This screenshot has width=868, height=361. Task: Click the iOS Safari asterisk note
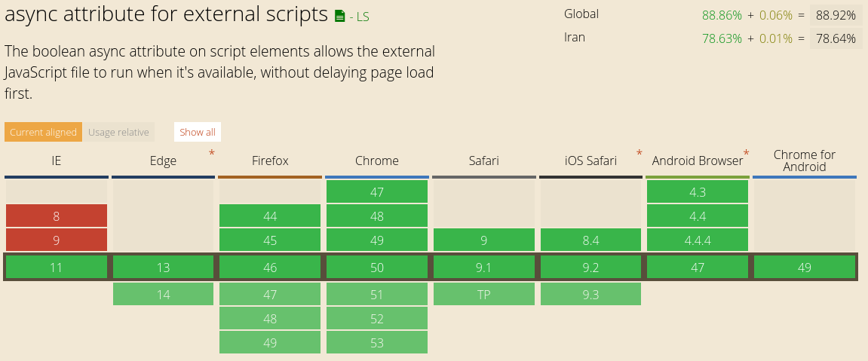click(639, 153)
